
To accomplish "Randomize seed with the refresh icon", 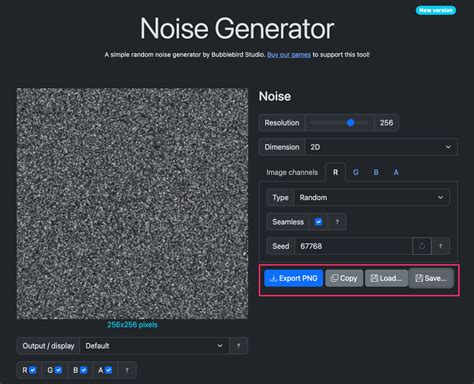I will point(422,246).
